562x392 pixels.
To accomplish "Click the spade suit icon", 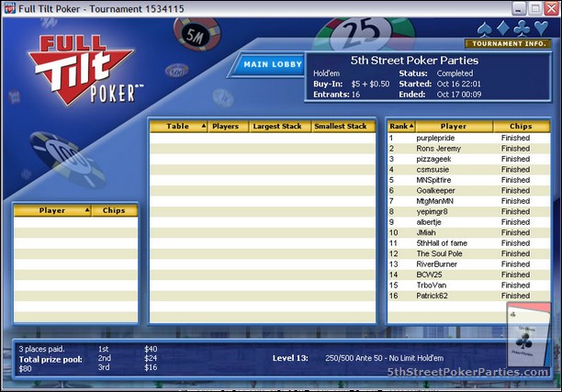I will (x=485, y=28).
